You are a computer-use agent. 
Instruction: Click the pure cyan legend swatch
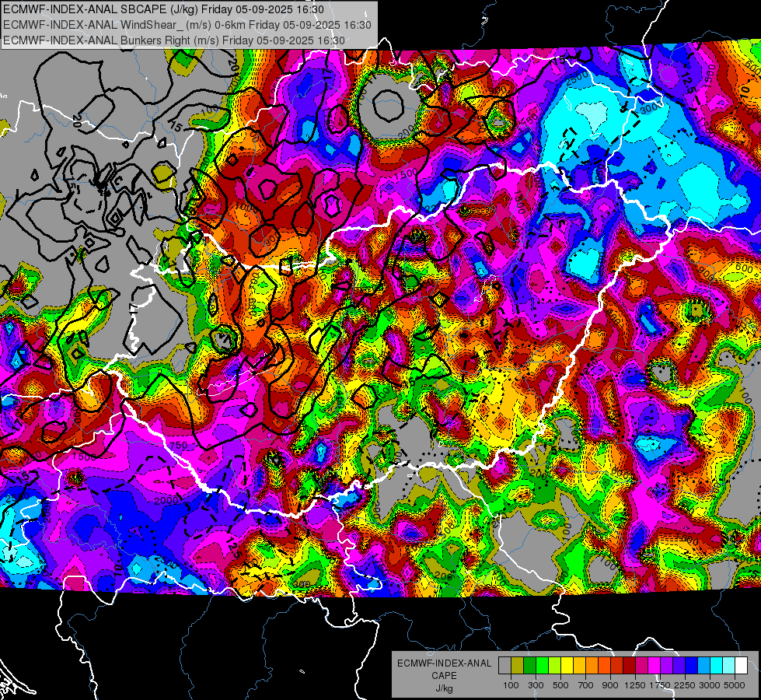(x=717, y=666)
